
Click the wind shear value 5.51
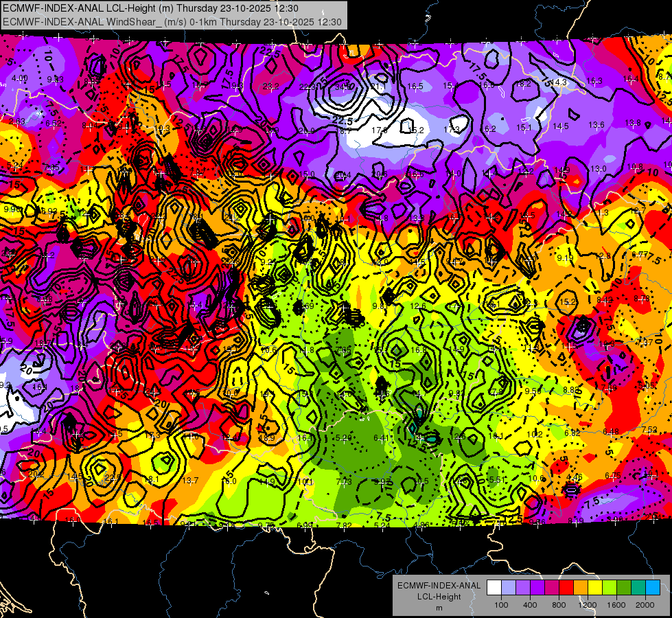click(498, 479)
